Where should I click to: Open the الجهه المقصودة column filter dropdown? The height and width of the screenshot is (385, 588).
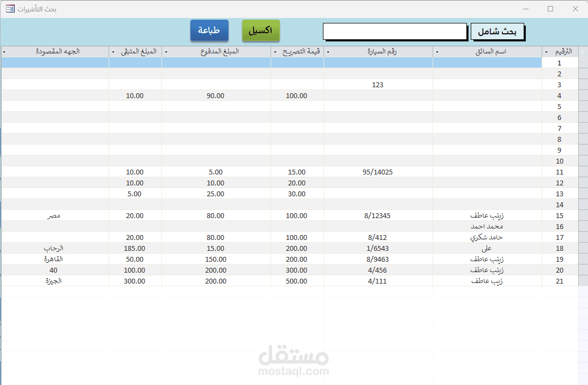coord(4,52)
